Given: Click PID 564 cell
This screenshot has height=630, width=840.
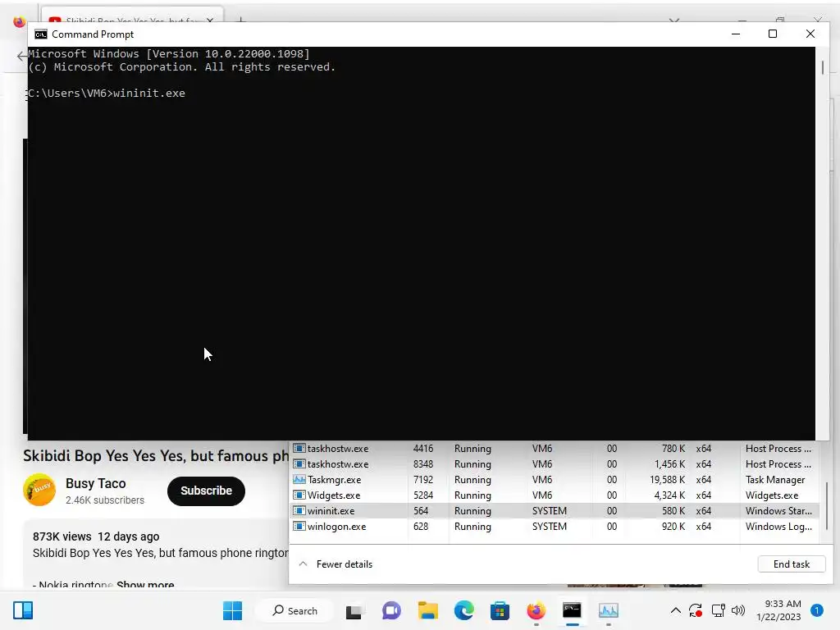Looking at the screenshot, I should click(421, 510).
